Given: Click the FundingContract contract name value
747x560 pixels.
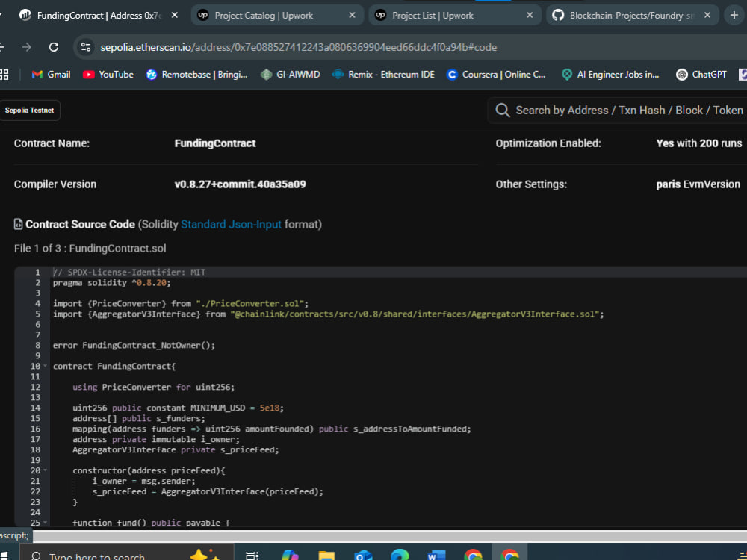Looking at the screenshot, I should [215, 143].
